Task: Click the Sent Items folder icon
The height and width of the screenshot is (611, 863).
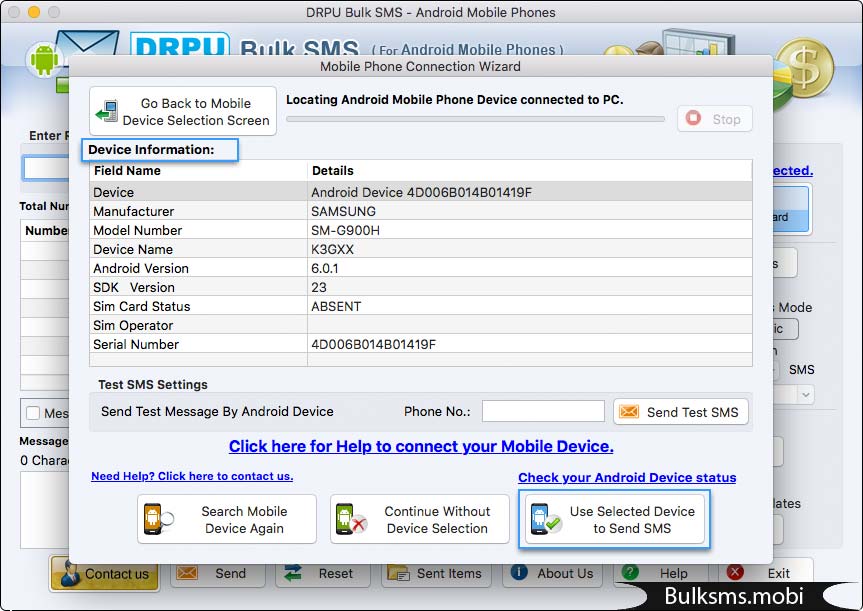Action: click(x=398, y=573)
